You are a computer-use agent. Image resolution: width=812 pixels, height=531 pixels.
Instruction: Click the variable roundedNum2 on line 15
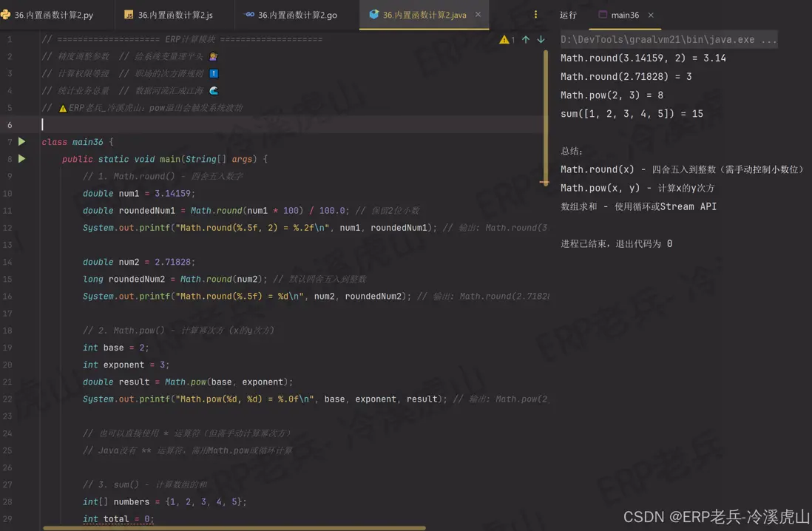click(x=137, y=279)
